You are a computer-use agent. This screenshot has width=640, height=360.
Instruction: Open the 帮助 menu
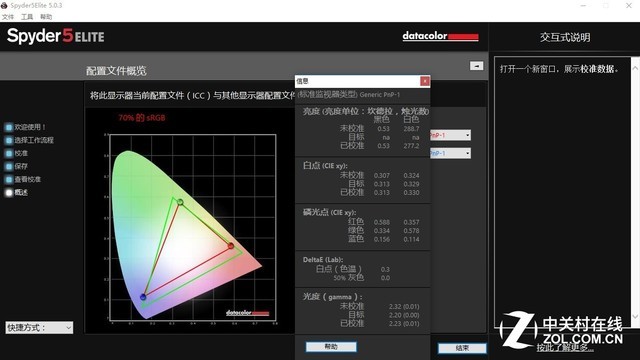point(46,17)
